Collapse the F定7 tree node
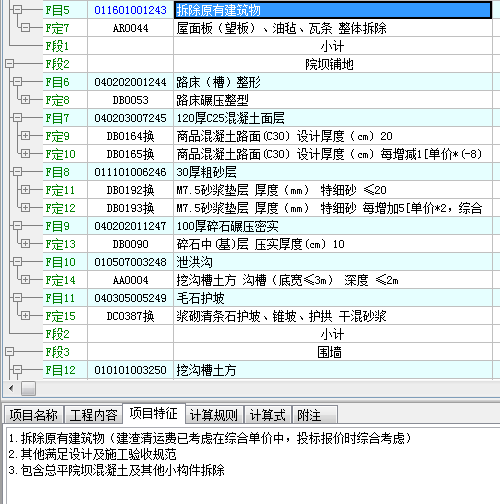500x504 pixels. tap(25, 28)
